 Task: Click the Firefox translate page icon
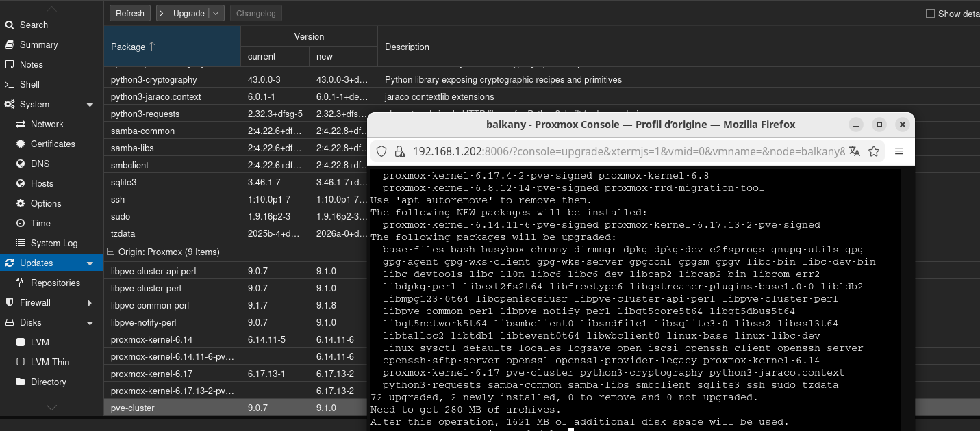pos(854,151)
